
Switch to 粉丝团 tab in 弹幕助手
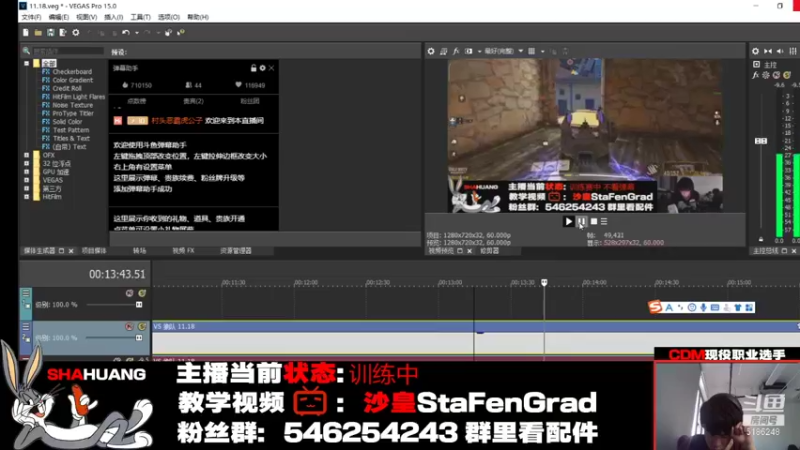click(x=250, y=101)
